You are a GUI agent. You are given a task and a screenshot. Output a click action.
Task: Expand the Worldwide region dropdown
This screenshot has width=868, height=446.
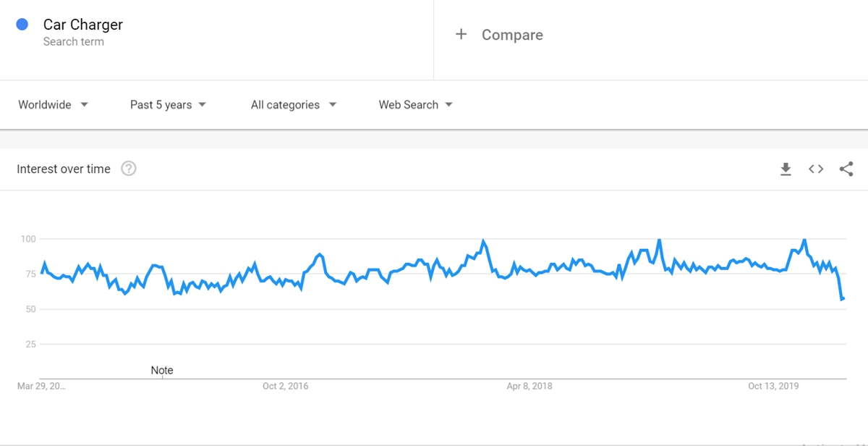pos(54,105)
